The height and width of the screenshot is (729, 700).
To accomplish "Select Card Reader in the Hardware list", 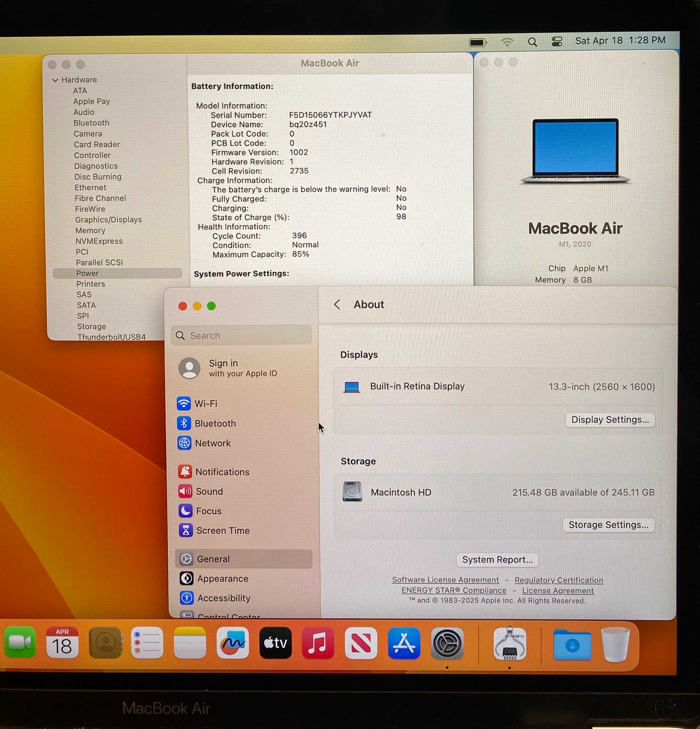I will pos(97,145).
